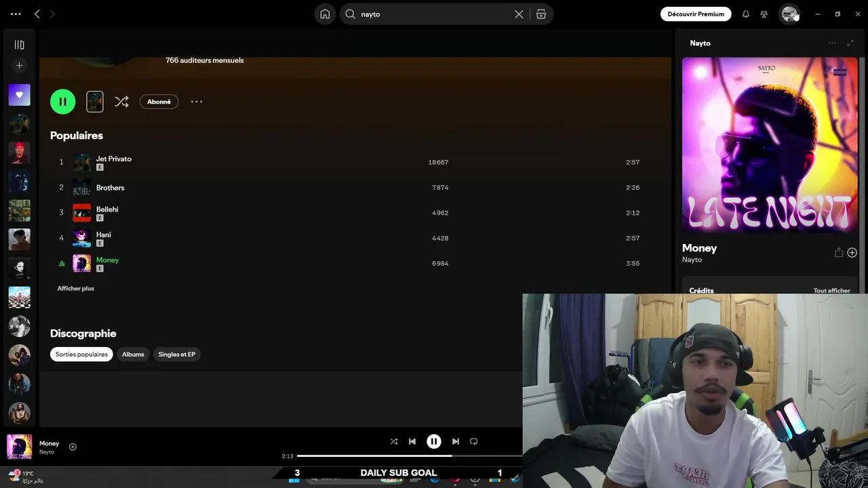This screenshot has height=488, width=868.
Task: Open the Home page icon
Action: click(325, 14)
